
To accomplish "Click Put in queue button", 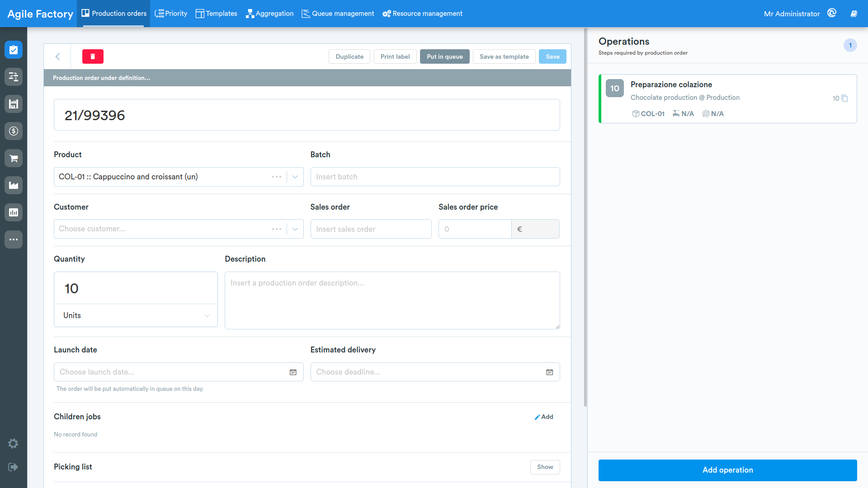I will pos(445,56).
